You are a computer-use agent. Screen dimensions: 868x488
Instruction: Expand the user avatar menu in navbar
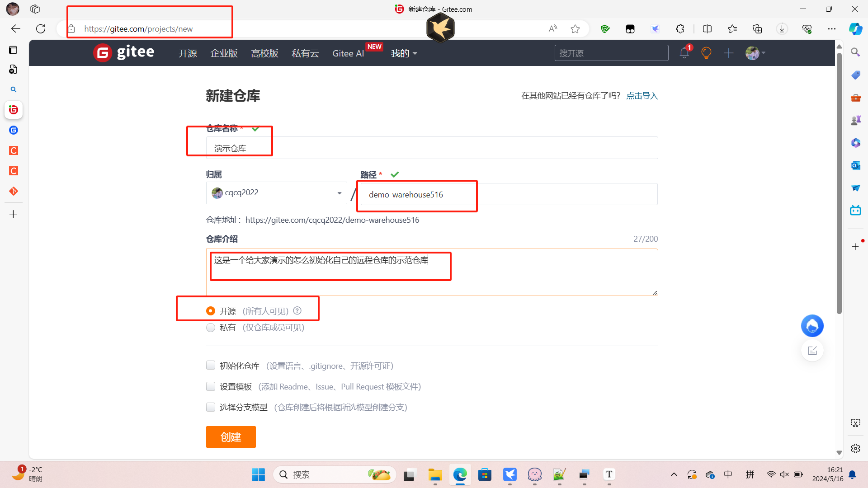tap(755, 53)
